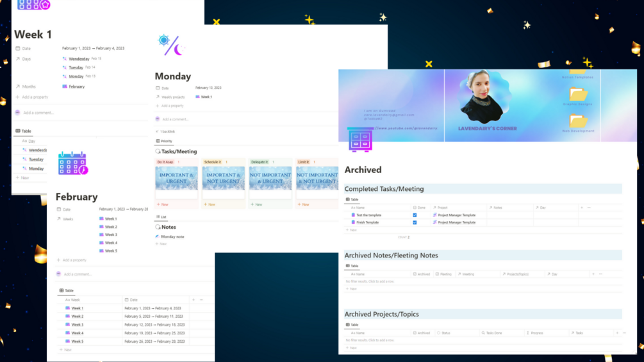Open the Graphic Designs folder icon in banner

(578, 94)
